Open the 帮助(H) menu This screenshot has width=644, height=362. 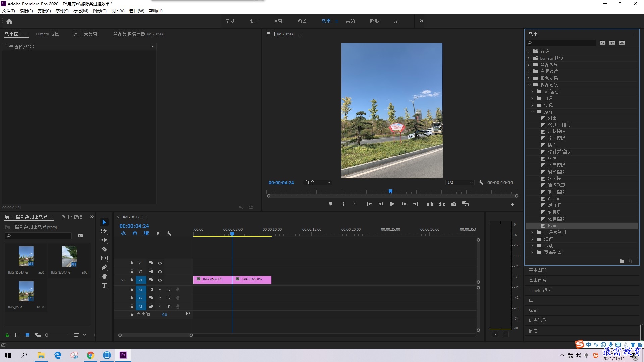click(156, 11)
